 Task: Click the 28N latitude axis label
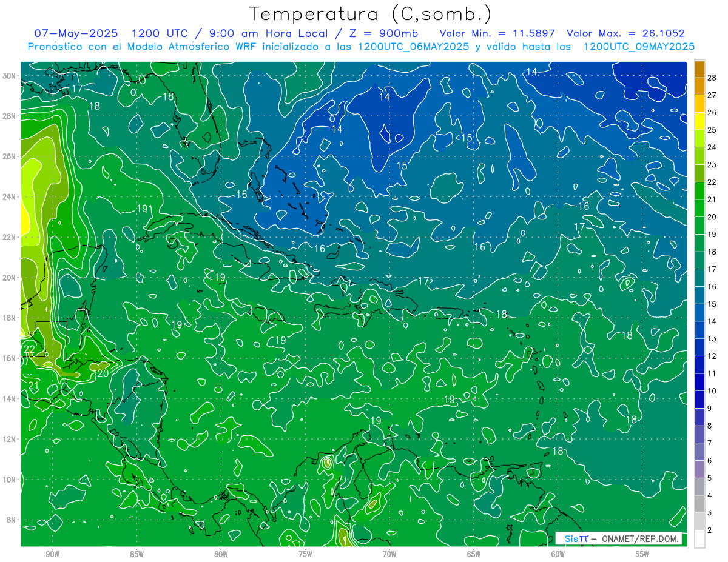[10, 116]
